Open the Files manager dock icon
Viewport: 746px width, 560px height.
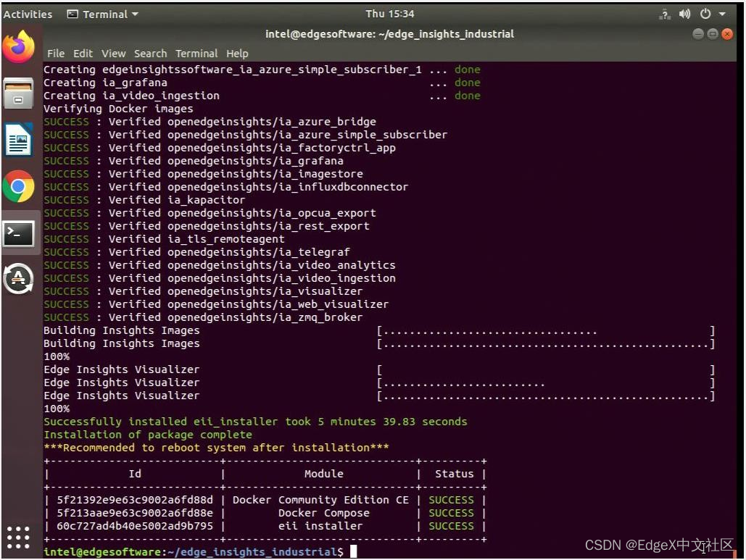click(x=19, y=93)
